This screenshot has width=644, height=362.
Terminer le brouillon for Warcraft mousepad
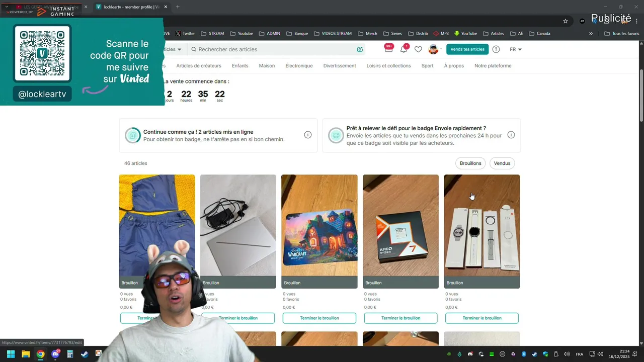click(319, 318)
